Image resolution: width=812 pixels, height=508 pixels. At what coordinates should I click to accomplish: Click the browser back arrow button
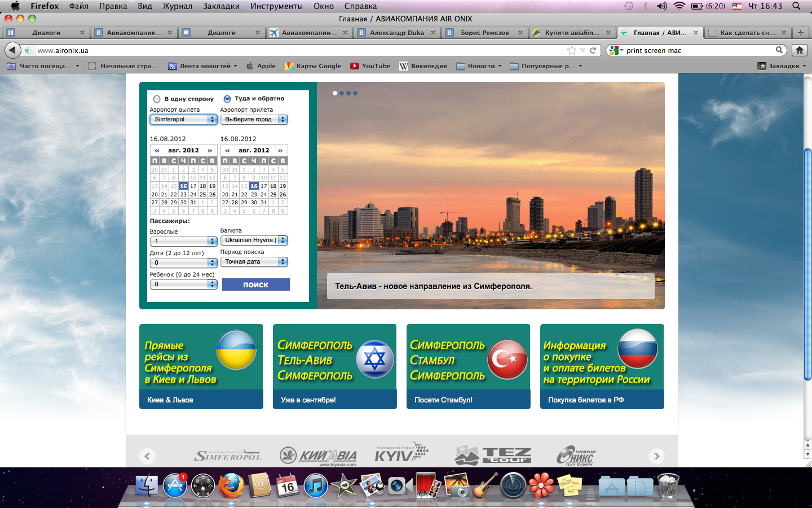pyautogui.click(x=12, y=50)
